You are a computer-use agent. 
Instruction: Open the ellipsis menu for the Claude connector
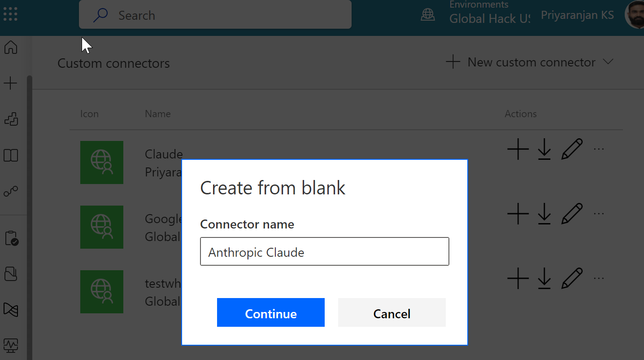(599, 148)
